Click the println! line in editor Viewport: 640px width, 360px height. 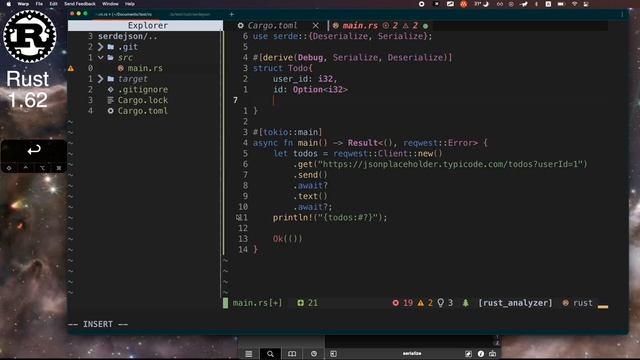(x=330, y=218)
